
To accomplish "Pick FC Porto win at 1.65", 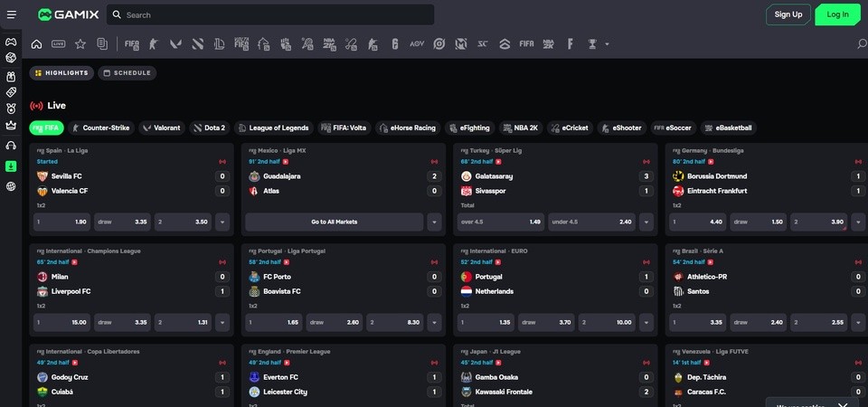I will coord(274,322).
